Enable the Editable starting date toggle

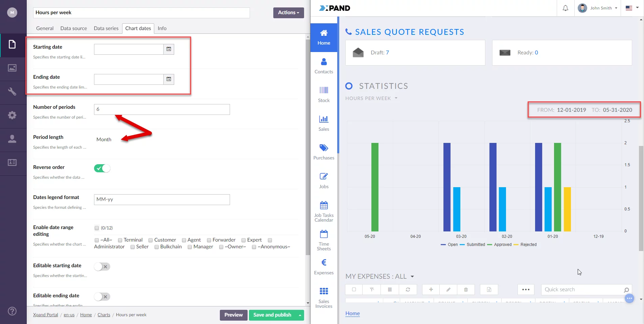102,267
